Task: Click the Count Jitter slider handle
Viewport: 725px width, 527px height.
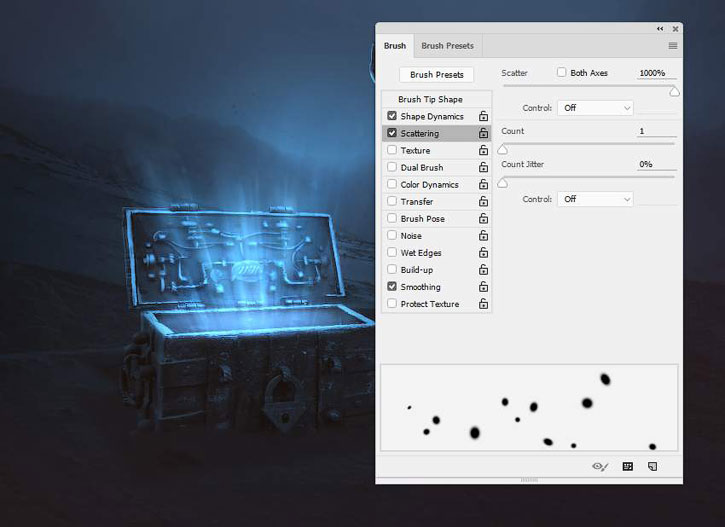Action: pos(503,183)
